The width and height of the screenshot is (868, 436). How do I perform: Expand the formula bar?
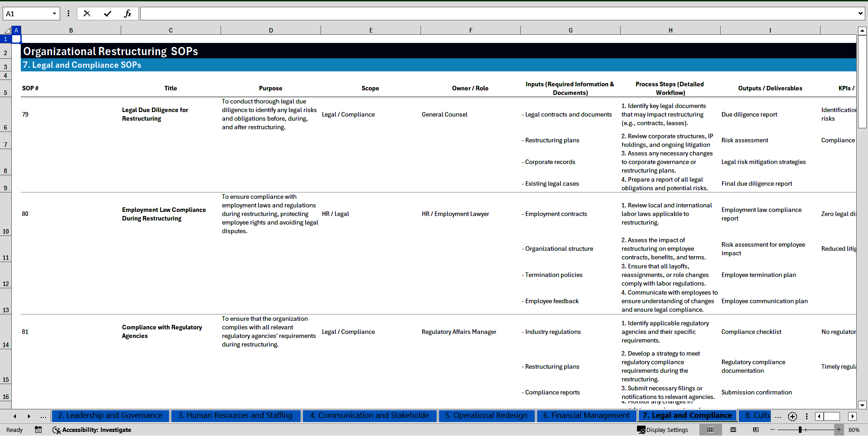[x=860, y=14]
